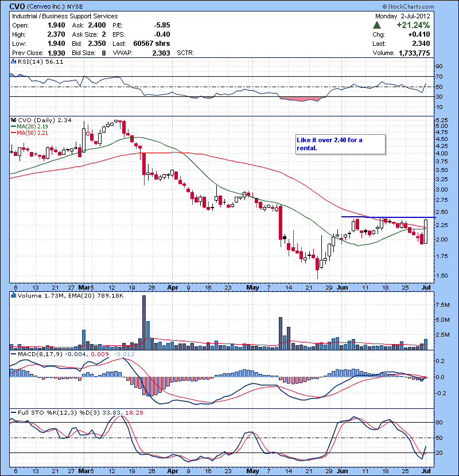
Task: Click the CVO ticker symbol in header
Action: (17, 6)
